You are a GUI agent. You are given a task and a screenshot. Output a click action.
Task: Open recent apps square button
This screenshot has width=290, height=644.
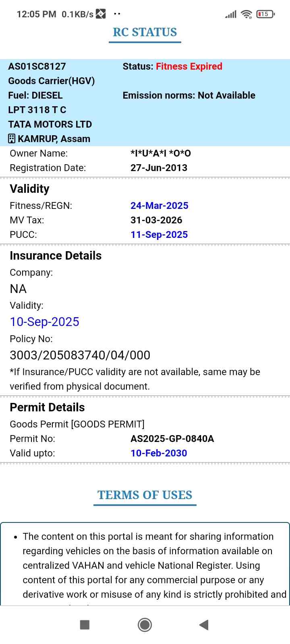pyautogui.click(x=85, y=625)
